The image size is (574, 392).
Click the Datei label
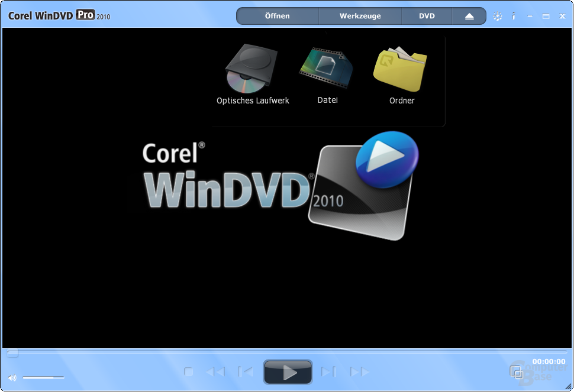click(328, 100)
